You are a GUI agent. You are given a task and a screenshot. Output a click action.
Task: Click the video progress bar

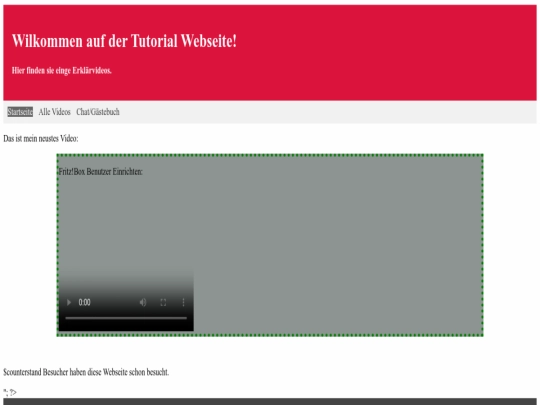point(126,318)
